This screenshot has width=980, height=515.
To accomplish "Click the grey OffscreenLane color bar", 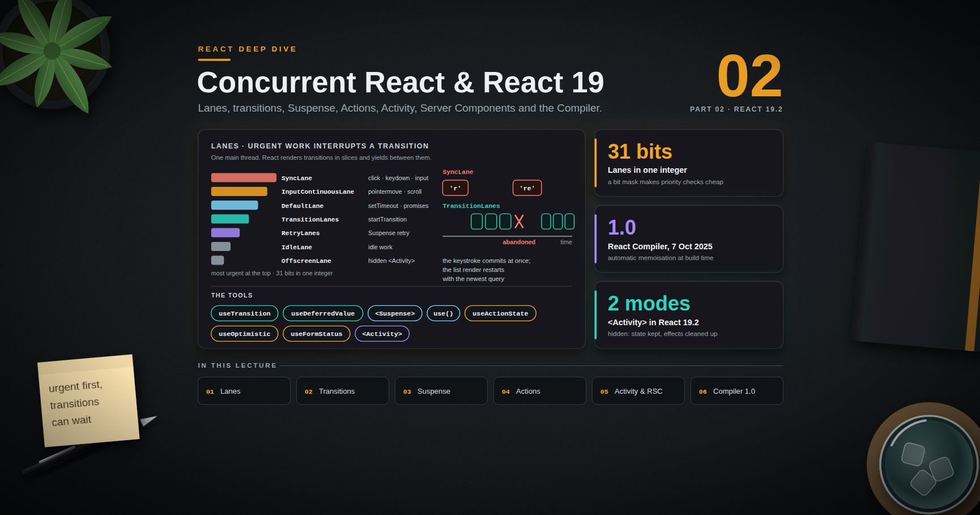I will 218,261.
